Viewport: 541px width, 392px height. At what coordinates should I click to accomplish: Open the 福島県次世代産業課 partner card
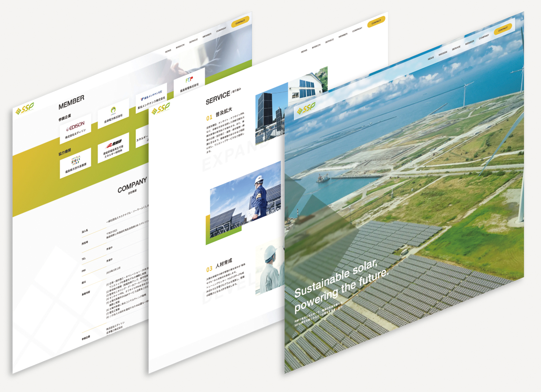click(x=75, y=163)
